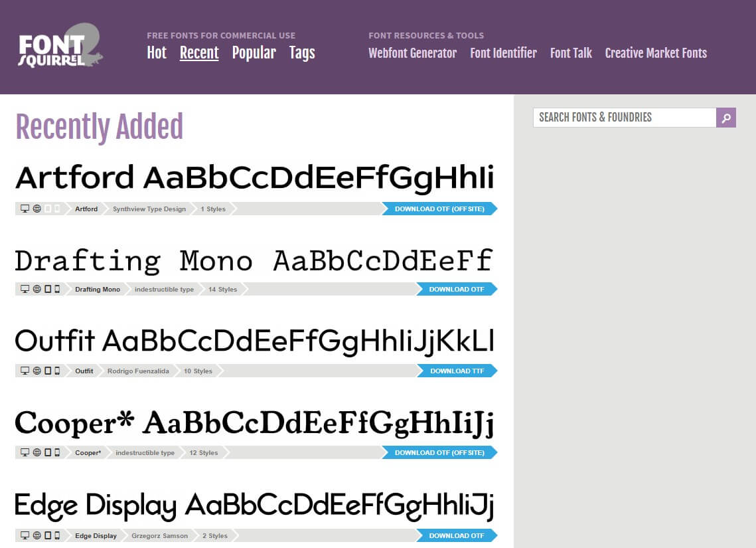Open Synthview Type Design foundry link

click(149, 209)
